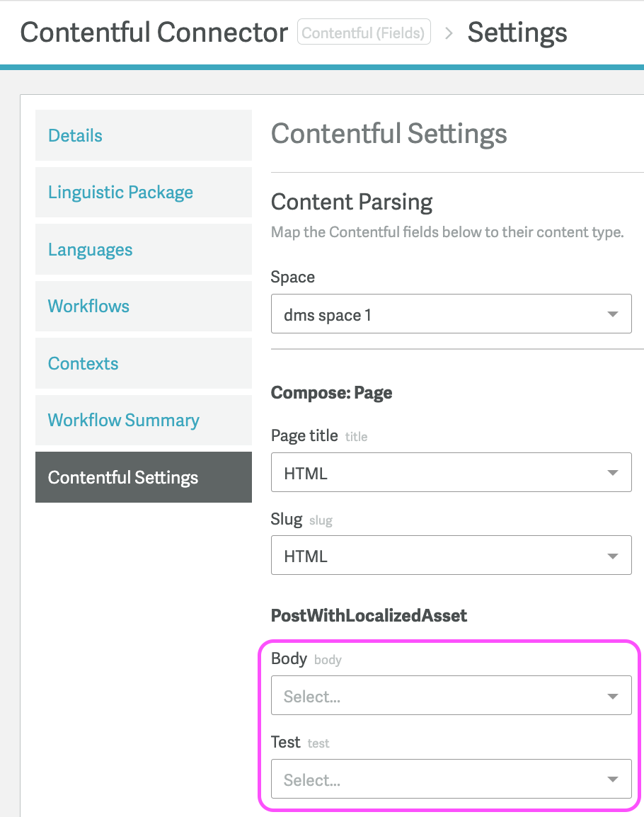Click the Contentful Connector title
Viewport: 644px width, 817px height.
(154, 32)
